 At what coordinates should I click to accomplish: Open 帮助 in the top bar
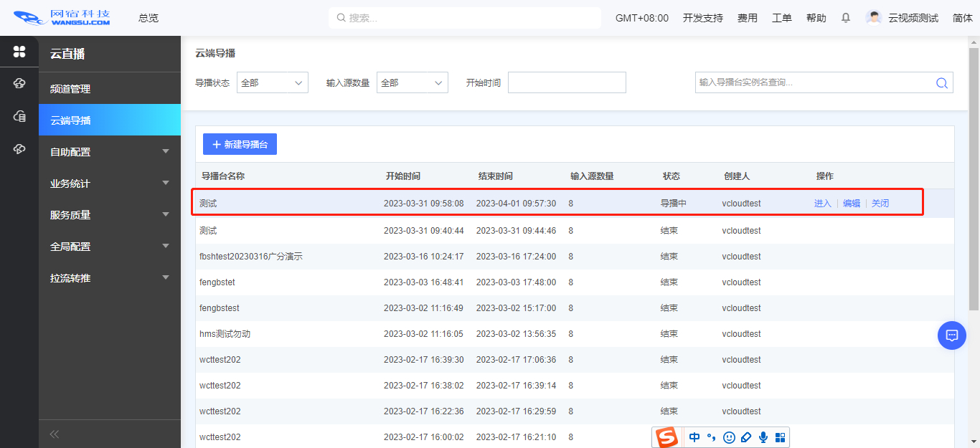(816, 18)
